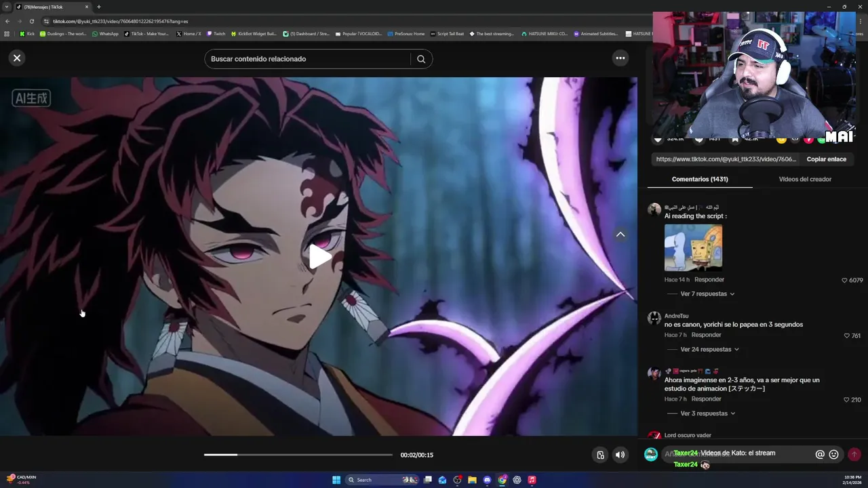The image size is (868, 488).
Task: Expand Ver 7 respuestas
Action: (707, 294)
